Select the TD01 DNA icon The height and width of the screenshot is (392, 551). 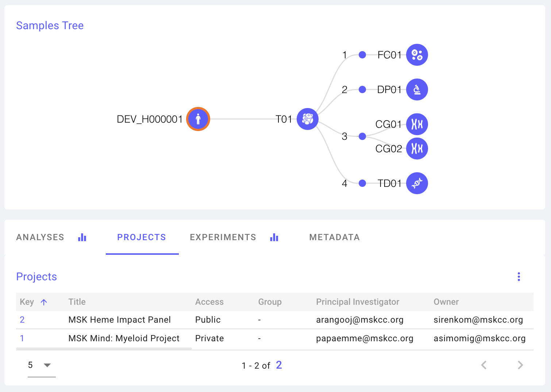coord(417,183)
